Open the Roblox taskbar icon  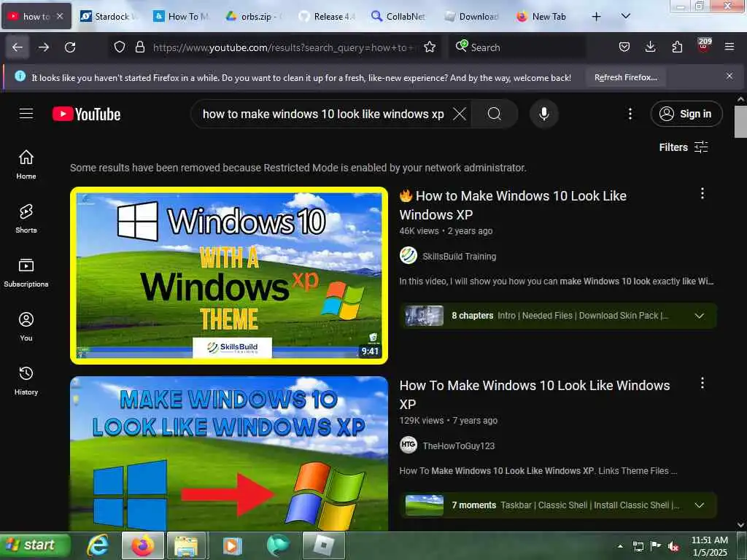tap(323, 545)
